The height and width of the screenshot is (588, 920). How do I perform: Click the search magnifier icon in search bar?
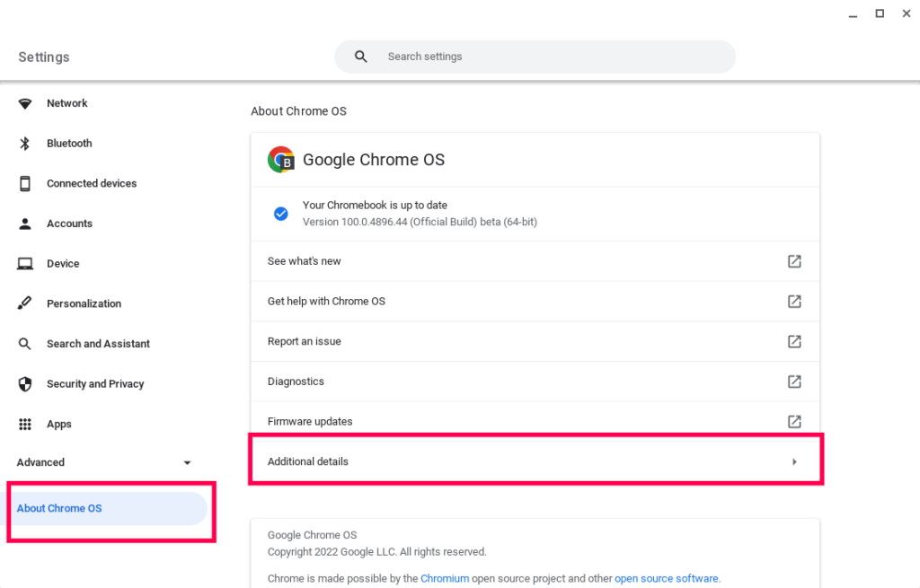(x=361, y=57)
